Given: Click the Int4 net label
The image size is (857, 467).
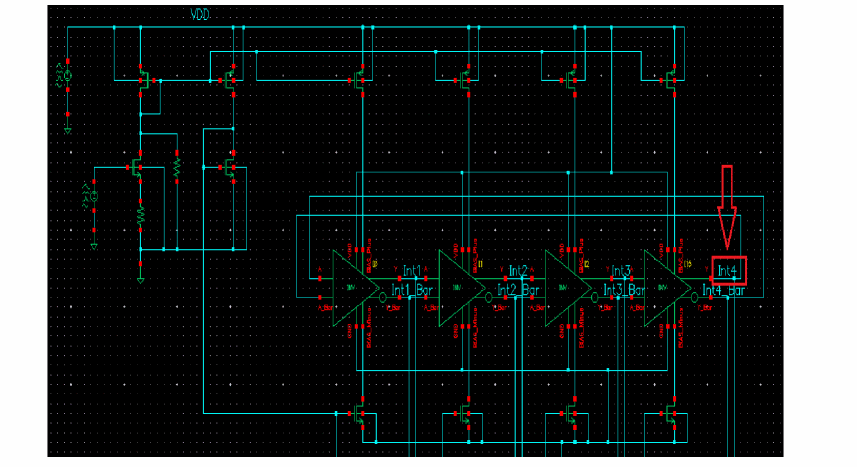Looking at the screenshot, I should (727, 271).
